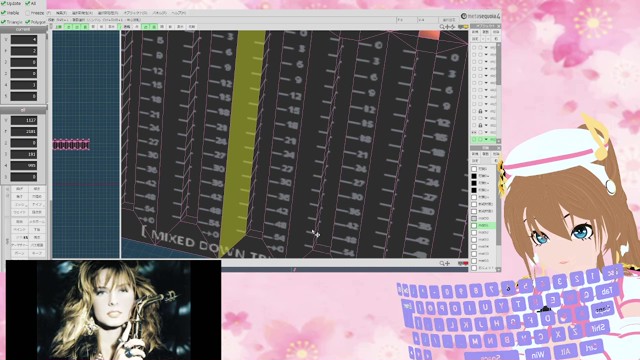Expand the first object's arrow in list

pos(486,47)
